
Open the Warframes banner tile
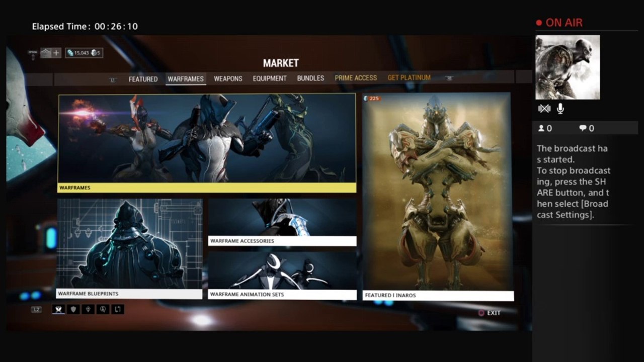pyautogui.click(x=207, y=143)
